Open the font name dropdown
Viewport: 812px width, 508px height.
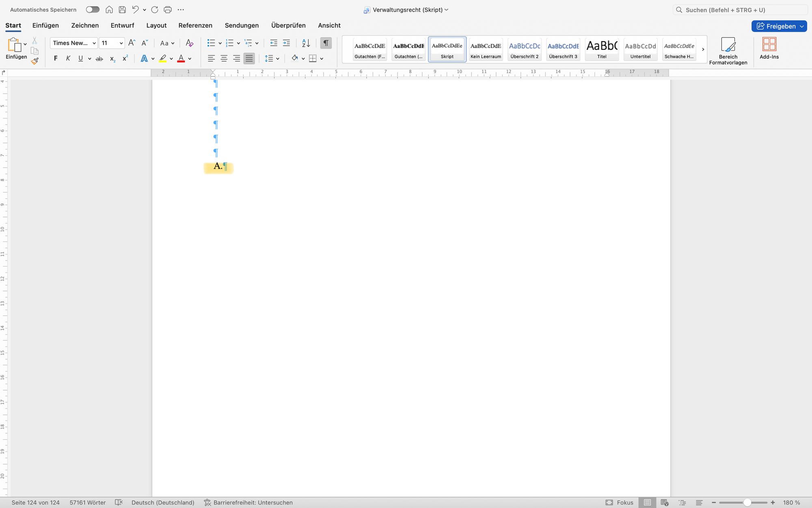coord(94,43)
